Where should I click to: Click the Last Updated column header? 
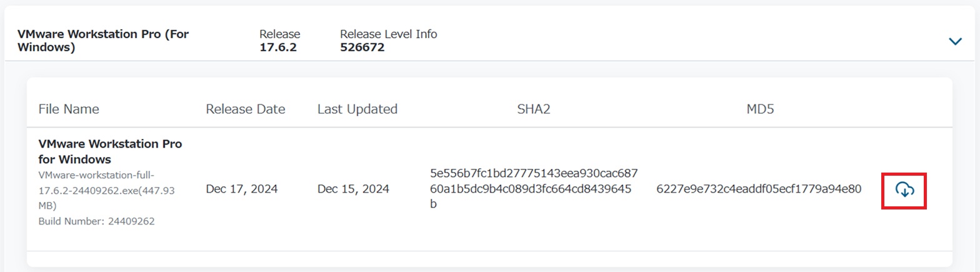point(357,109)
